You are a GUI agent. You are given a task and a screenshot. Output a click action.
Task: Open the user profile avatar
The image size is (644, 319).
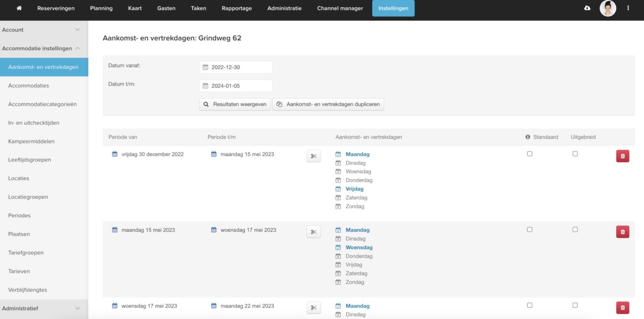tap(607, 8)
